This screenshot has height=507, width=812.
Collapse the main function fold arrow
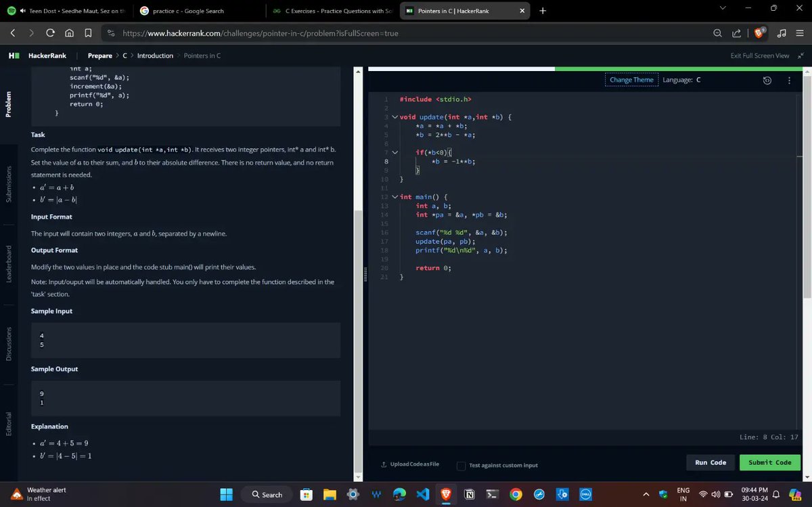pyautogui.click(x=394, y=197)
